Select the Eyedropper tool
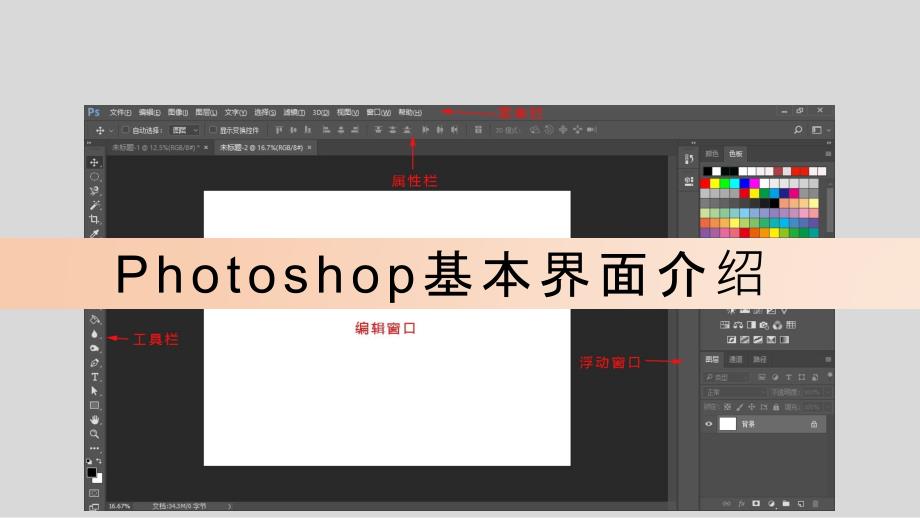The width and height of the screenshot is (920, 518). point(94,233)
